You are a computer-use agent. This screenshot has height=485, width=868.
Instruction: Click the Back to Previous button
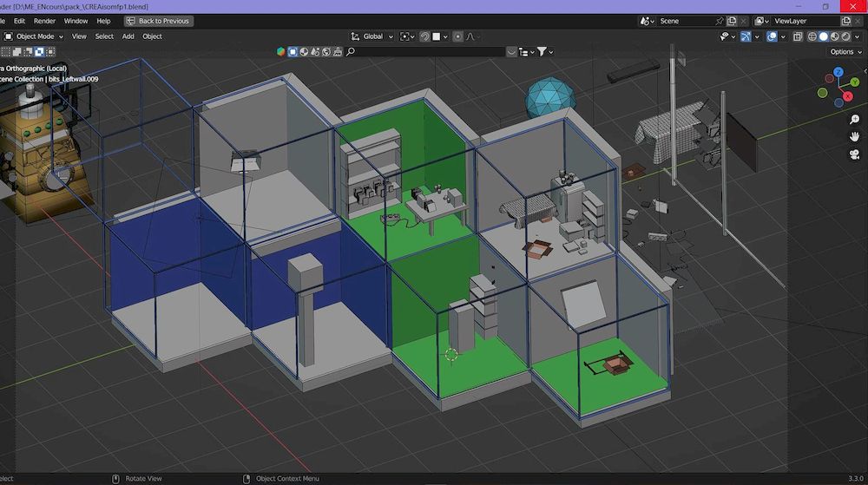159,21
